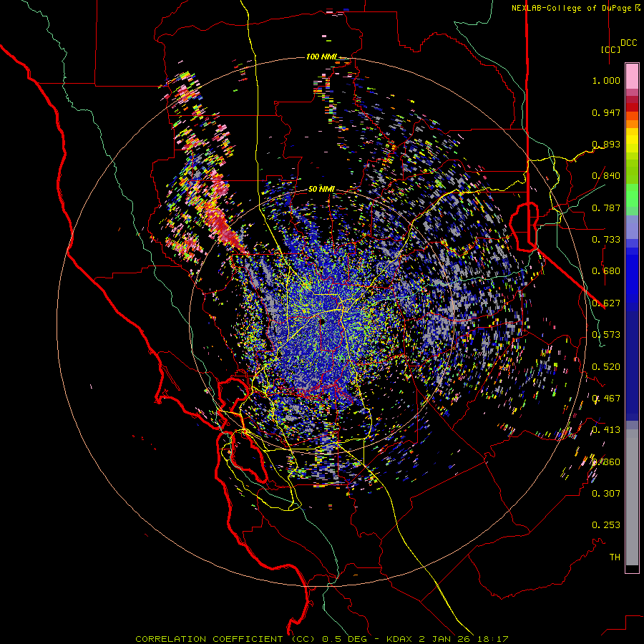The image size is (644, 644).
Task: Click the 100 NMI range ring label
Action: click(x=321, y=57)
